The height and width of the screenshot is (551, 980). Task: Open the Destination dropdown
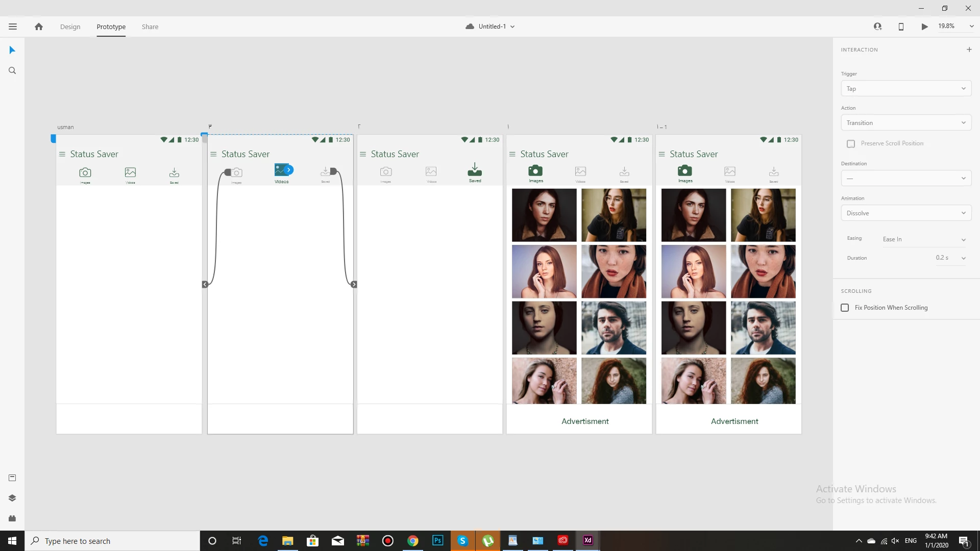905,179
